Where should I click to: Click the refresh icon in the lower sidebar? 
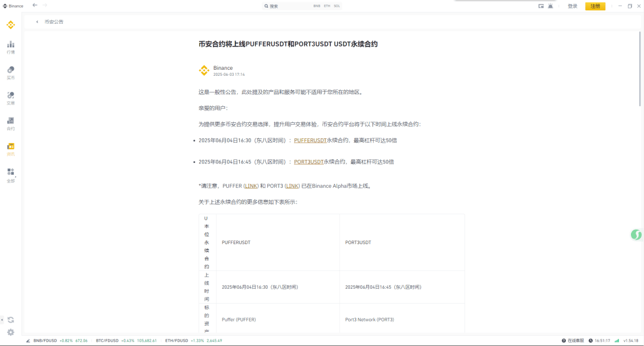tap(10, 319)
